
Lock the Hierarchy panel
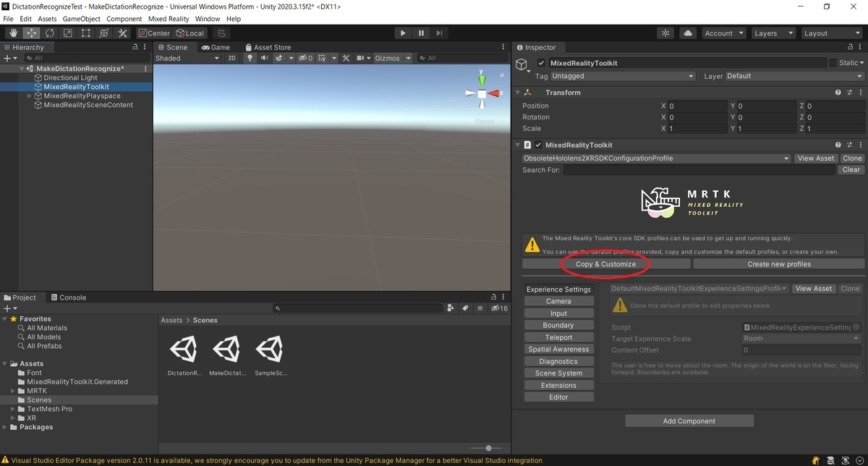135,47
